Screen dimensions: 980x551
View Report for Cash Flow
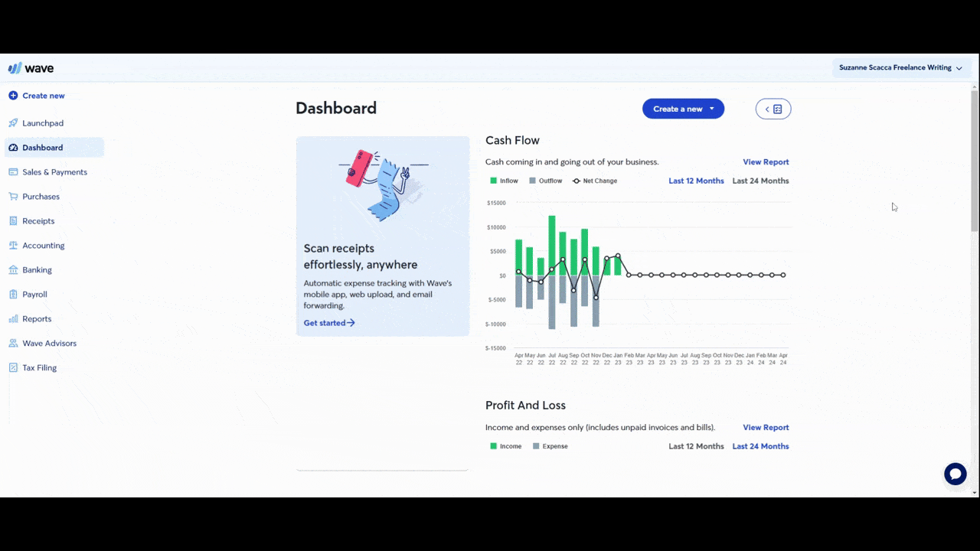pyautogui.click(x=766, y=162)
